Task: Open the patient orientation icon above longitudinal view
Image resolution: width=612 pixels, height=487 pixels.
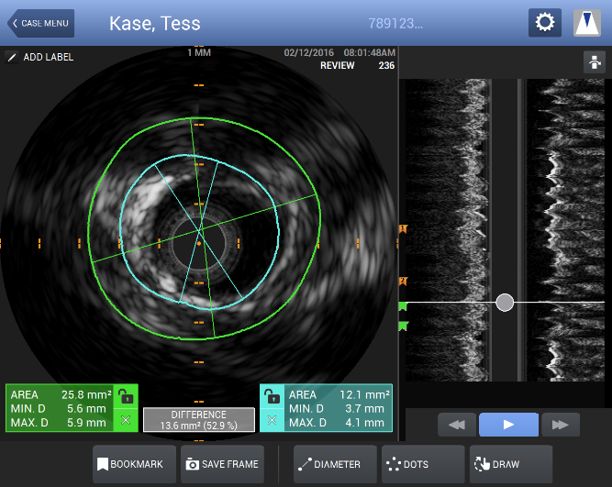Action: 594,62
